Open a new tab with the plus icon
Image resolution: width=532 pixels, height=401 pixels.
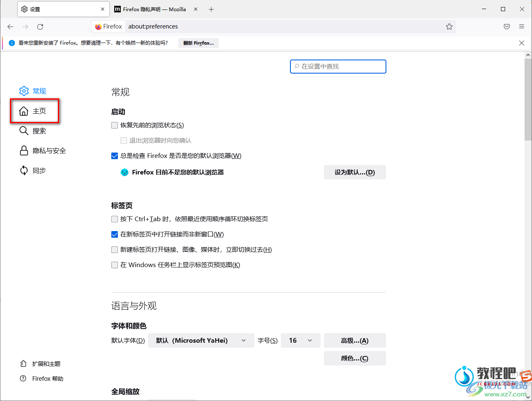(x=211, y=9)
